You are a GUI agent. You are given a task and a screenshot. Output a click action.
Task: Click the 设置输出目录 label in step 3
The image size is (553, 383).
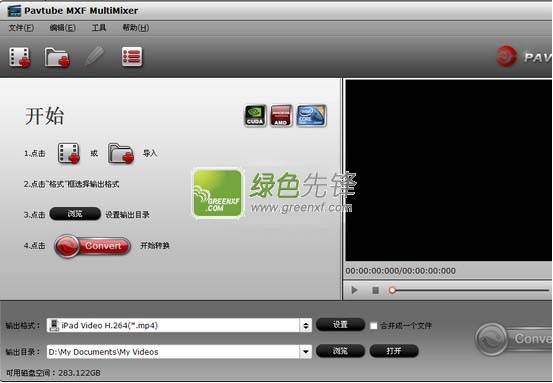[127, 215]
